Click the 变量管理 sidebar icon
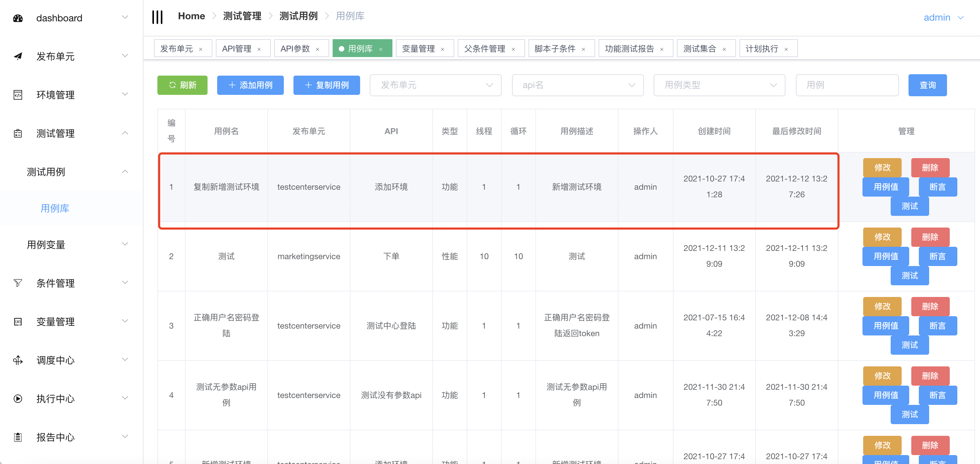Image resolution: width=980 pixels, height=464 pixels. (18, 322)
